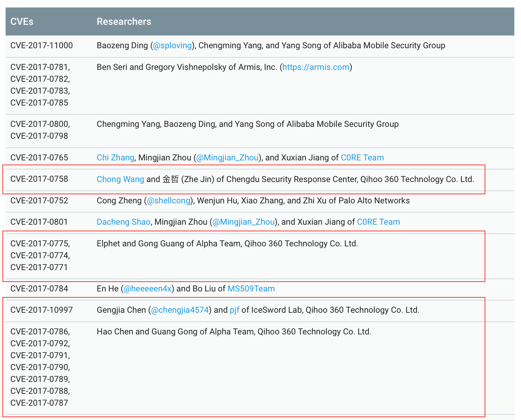Viewport: 521px width, 420px height.
Task: Select the CVE-2017-0800 entry
Action: coord(40,124)
